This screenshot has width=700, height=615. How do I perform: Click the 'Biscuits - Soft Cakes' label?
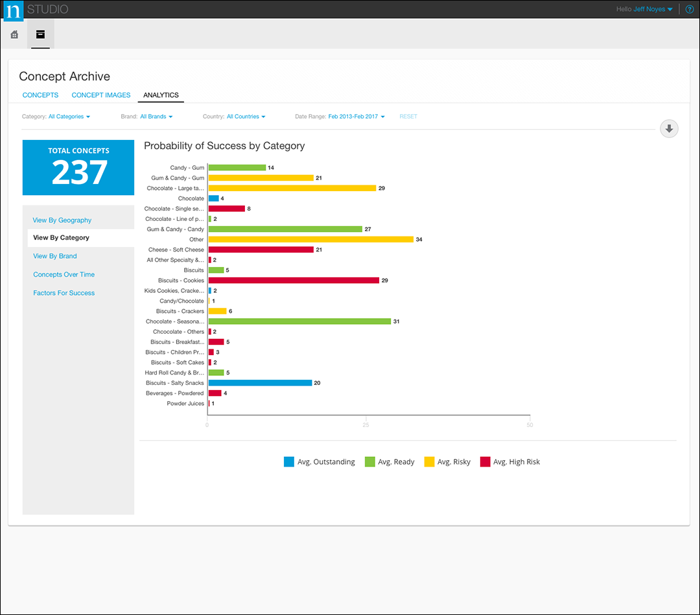[x=177, y=363]
